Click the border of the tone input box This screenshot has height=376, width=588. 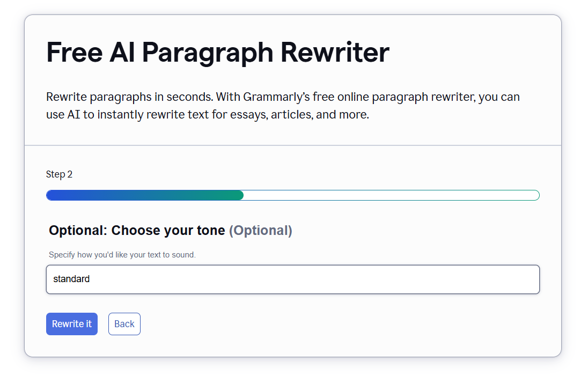[293, 266]
